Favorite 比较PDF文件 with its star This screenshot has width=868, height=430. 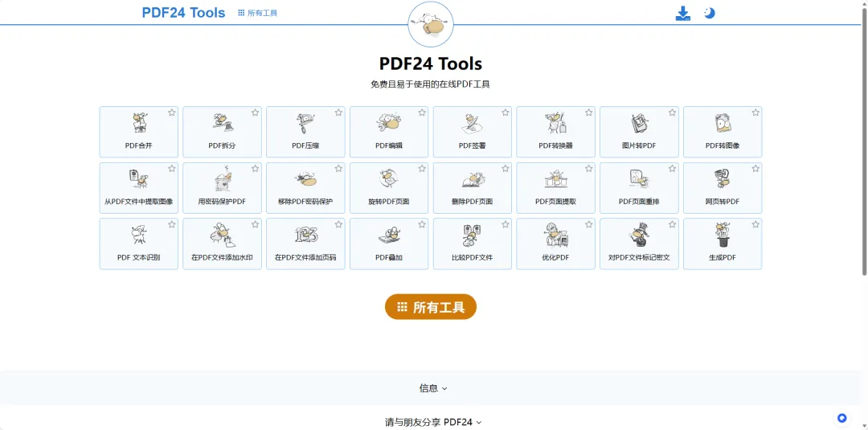tap(506, 224)
